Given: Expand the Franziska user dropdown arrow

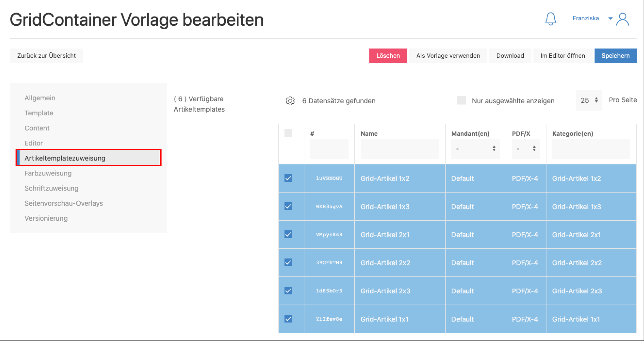Looking at the screenshot, I should coord(610,19).
